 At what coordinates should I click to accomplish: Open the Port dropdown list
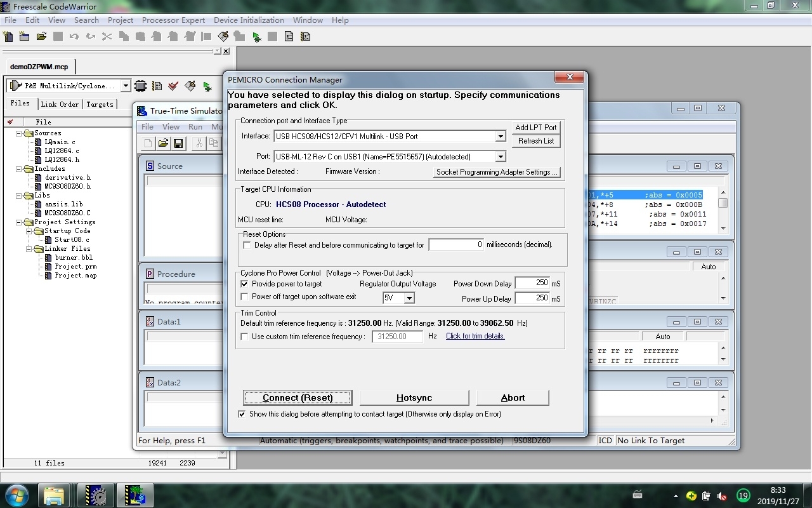tap(500, 157)
